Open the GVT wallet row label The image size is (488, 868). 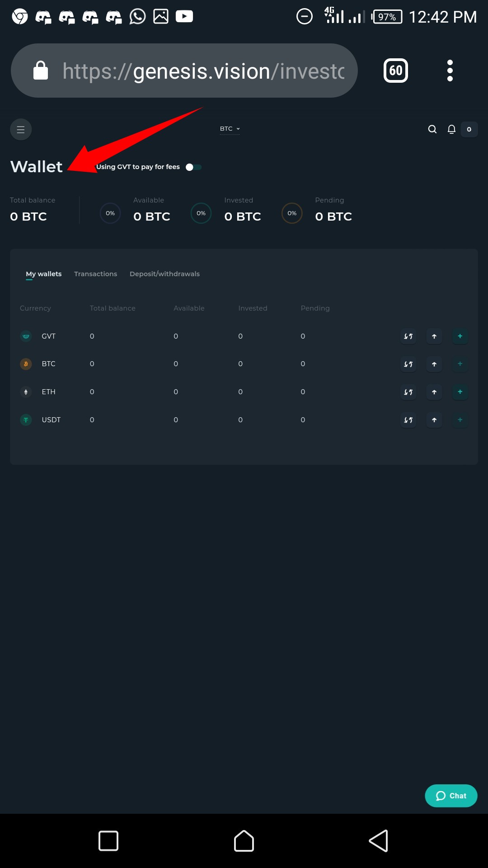pyautogui.click(x=48, y=336)
